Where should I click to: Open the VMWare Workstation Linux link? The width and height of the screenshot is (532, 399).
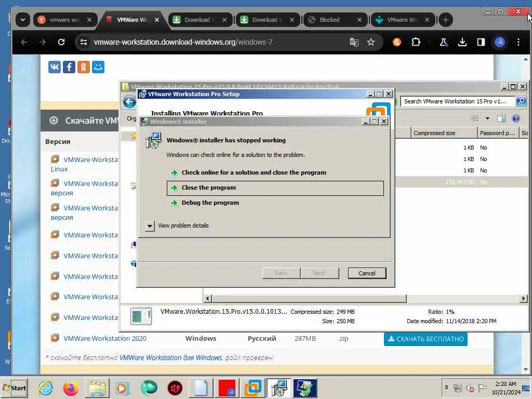pyautogui.click(x=84, y=164)
